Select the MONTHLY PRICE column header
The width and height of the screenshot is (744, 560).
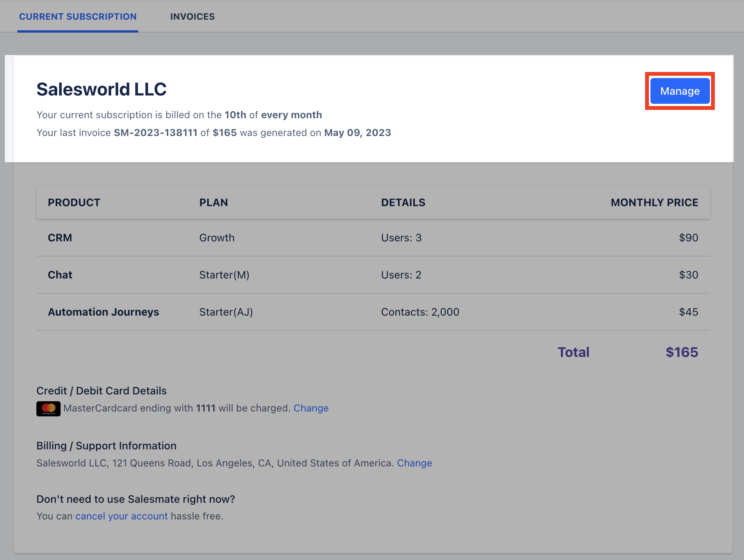coord(654,202)
